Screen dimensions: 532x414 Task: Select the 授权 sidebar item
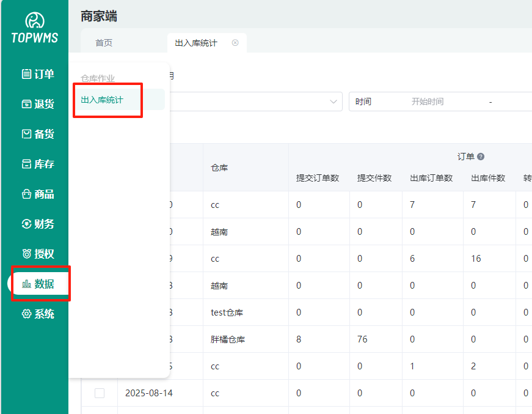click(38, 254)
